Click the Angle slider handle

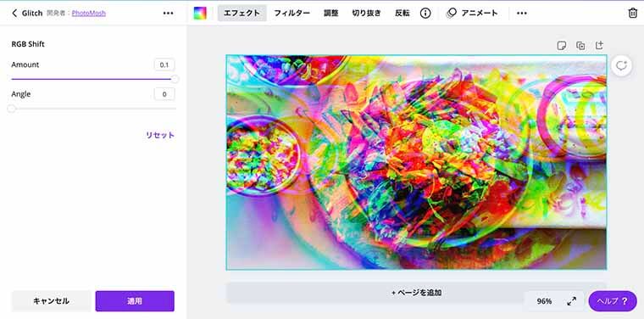tap(12, 109)
